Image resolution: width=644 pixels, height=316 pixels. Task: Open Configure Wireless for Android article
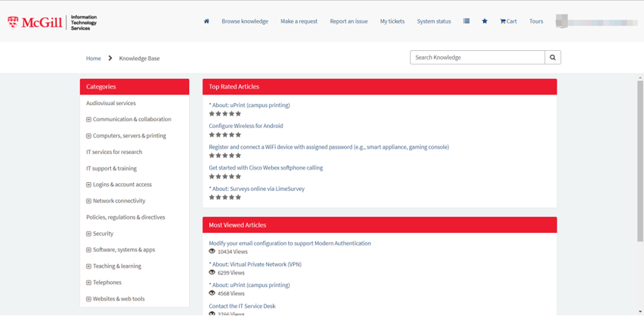point(246,126)
